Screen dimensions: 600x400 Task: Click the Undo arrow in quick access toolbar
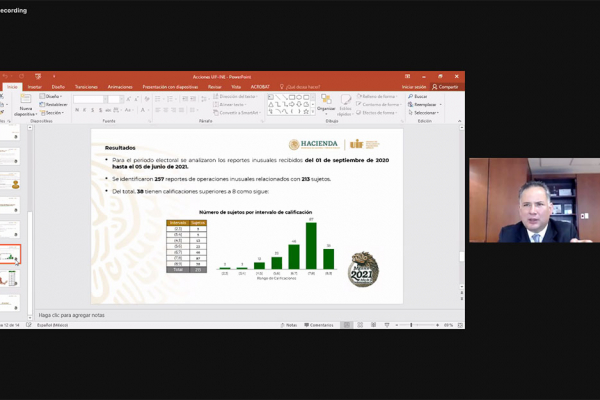[5, 77]
